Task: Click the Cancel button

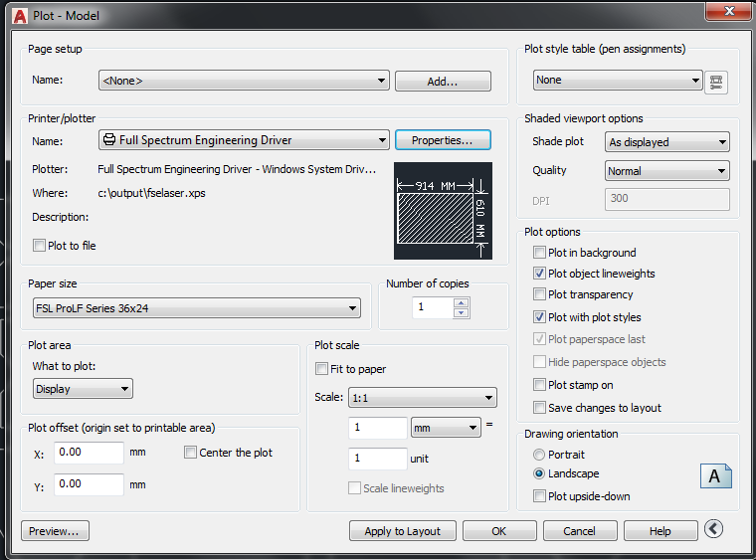Action: tap(580, 531)
